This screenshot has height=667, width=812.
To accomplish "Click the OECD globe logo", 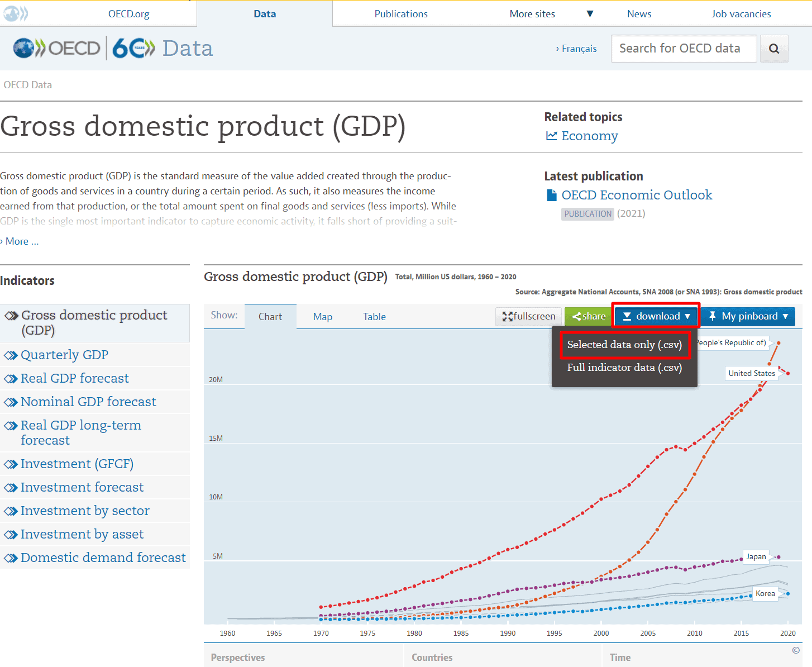I will pos(23,49).
